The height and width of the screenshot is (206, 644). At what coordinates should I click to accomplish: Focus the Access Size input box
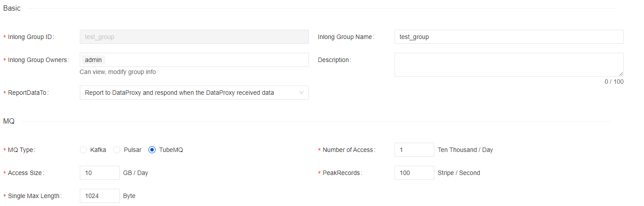click(x=99, y=173)
